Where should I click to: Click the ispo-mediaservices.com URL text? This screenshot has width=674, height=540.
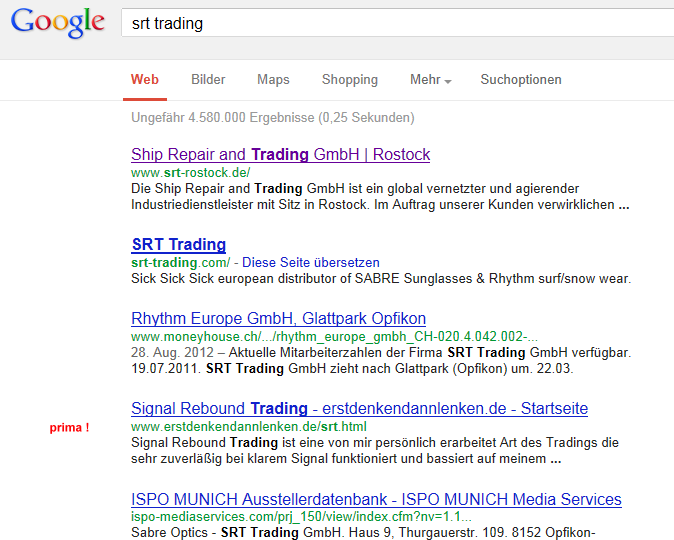[301, 516]
